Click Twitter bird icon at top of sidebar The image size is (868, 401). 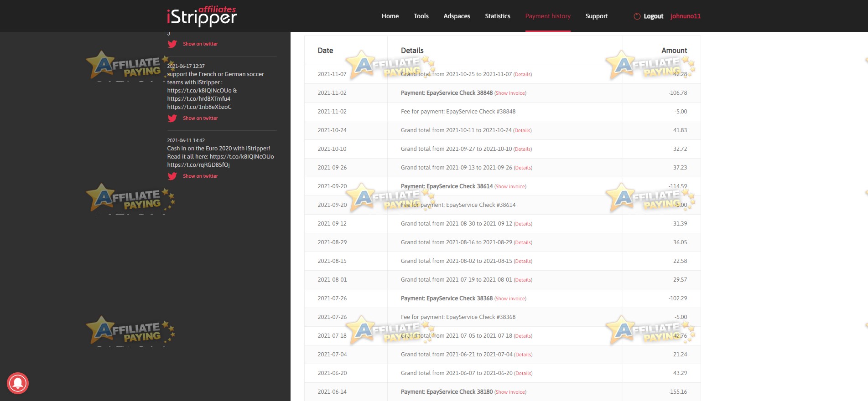[x=172, y=44]
